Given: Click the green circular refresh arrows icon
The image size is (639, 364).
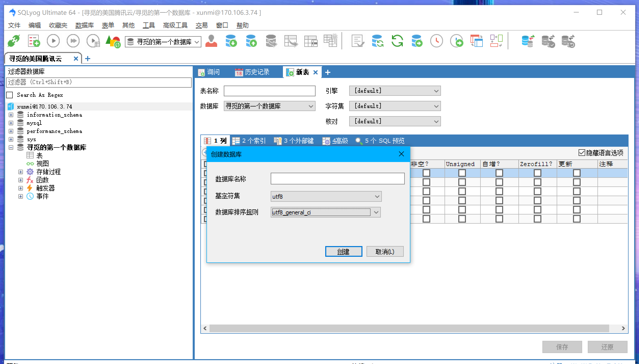Looking at the screenshot, I should pyautogui.click(x=397, y=41).
